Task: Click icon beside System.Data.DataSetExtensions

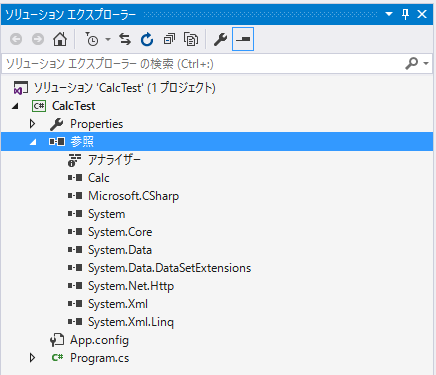Action: tap(75, 268)
